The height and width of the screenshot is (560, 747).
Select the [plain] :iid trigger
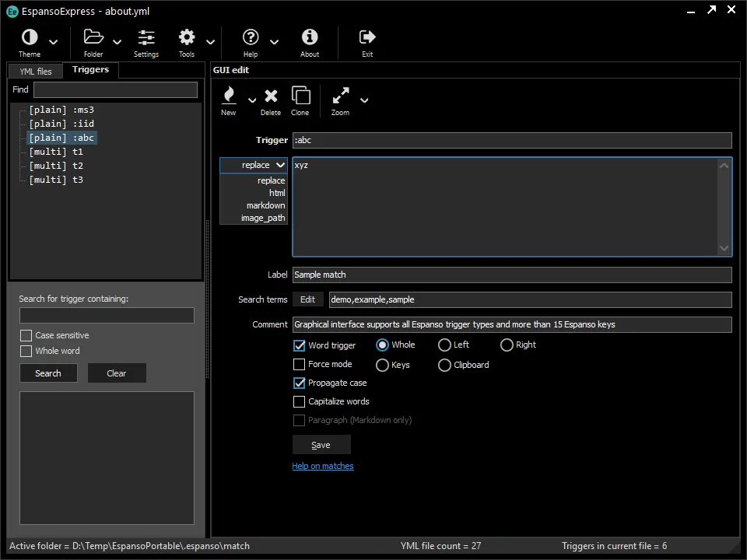pyautogui.click(x=61, y=124)
